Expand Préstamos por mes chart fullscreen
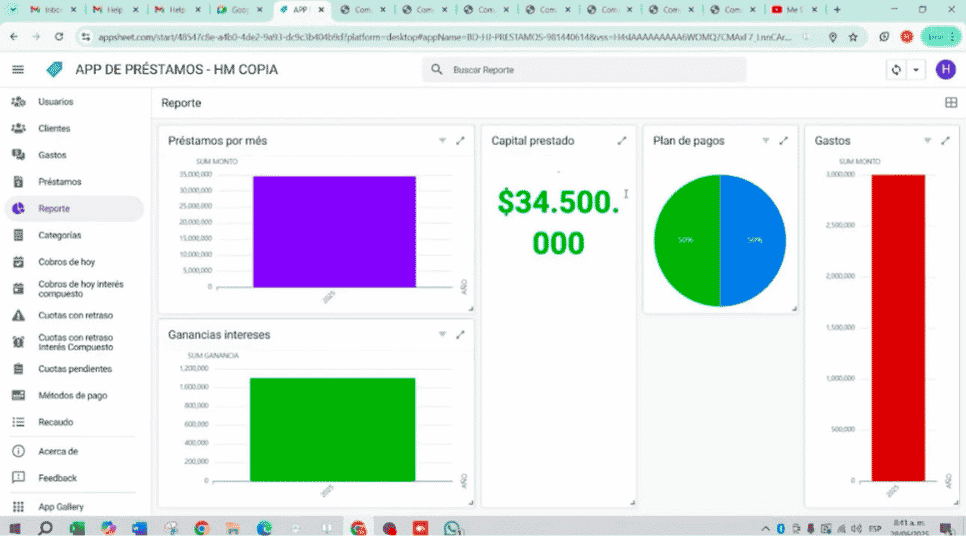966x536 pixels. coord(460,140)
